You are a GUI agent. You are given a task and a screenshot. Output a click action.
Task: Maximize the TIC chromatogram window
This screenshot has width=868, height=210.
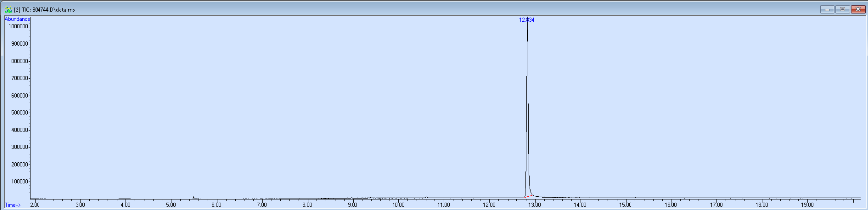[842, 9]
